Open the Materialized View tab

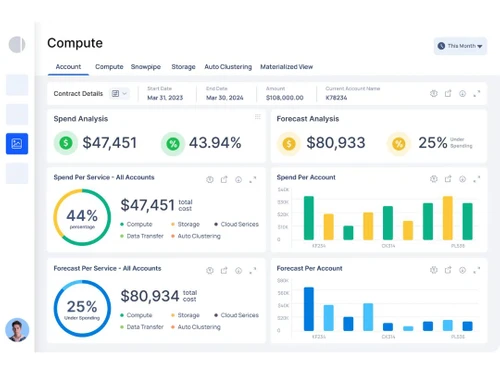[286, 67]
